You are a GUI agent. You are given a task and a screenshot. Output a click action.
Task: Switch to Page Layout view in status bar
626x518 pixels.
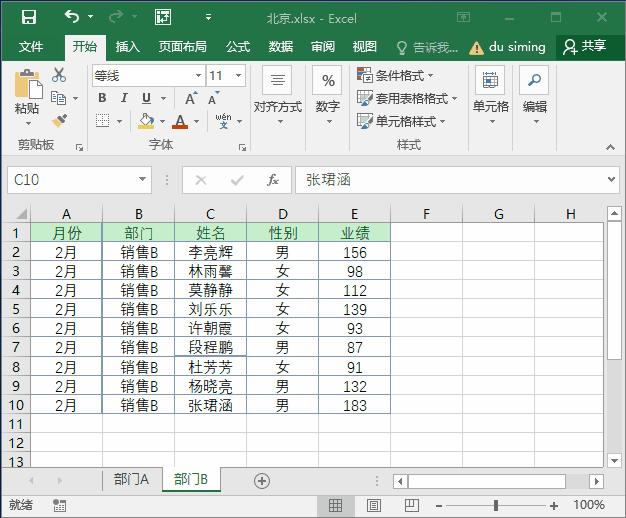pos(374,506)
